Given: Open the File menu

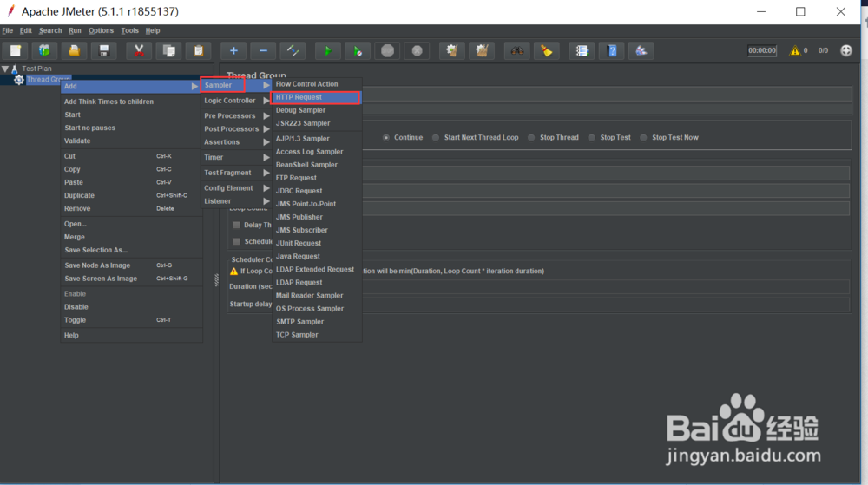Looking at the screenshot, I should [x=8, y=30].
